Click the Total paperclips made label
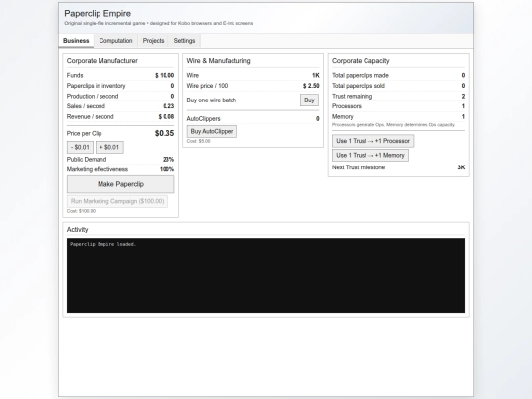 tap(361, 75)
